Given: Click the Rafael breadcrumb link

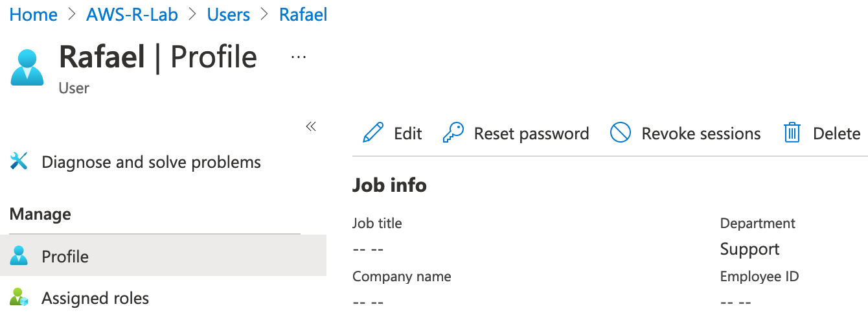Looking at the screenshot, I should [303, 14].
